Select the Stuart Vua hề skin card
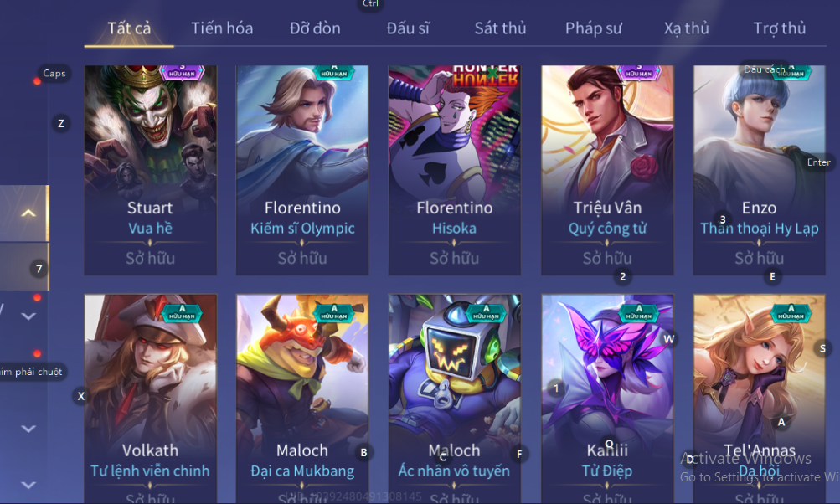The height and width of the screenshot is (504, 840). (151, 170)
